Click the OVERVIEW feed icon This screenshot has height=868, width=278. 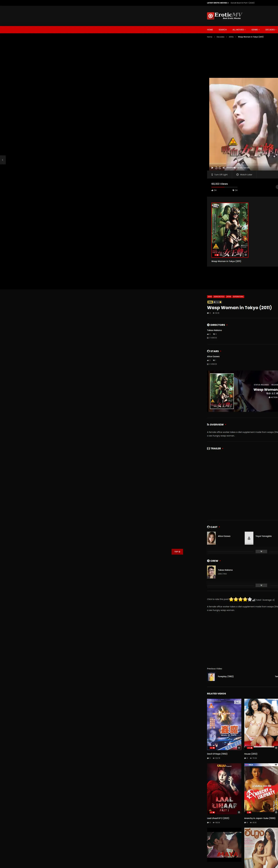click(x=208, y=425)
